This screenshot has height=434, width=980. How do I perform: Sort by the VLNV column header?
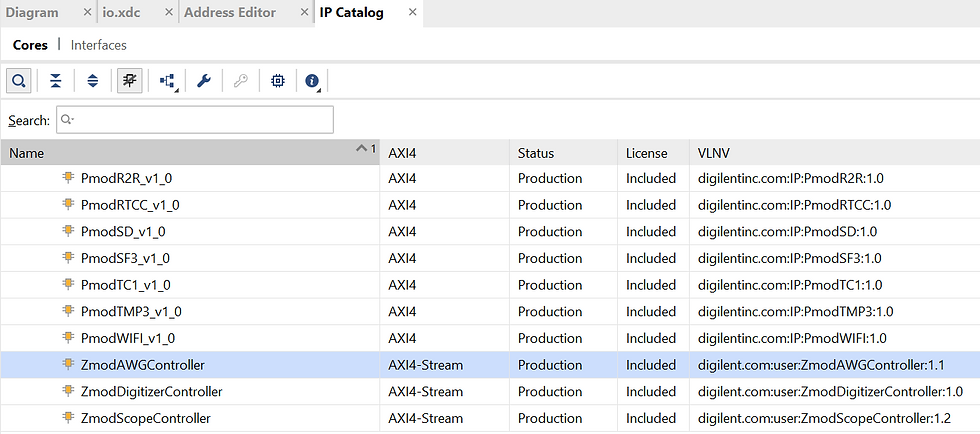[834, 153]
